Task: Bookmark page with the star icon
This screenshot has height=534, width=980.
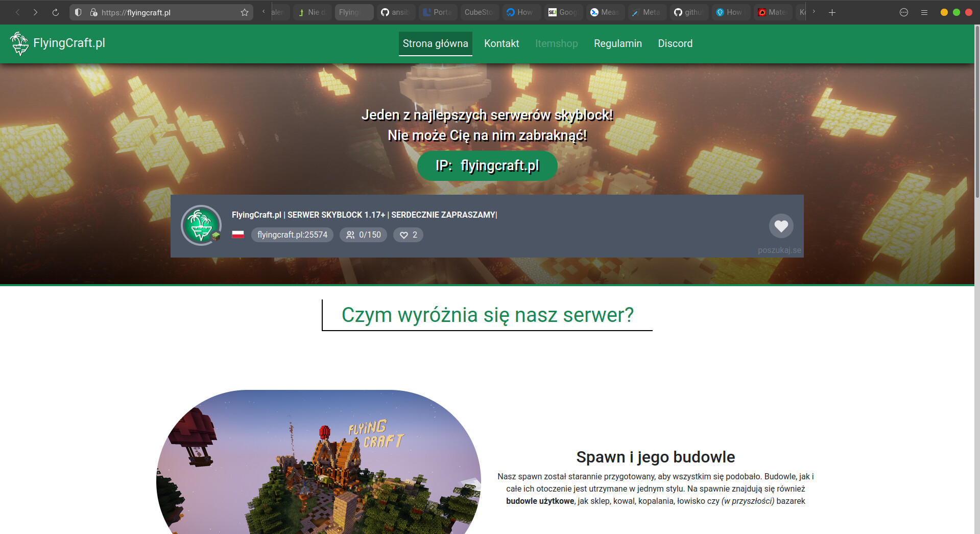Action: [245, 12]
